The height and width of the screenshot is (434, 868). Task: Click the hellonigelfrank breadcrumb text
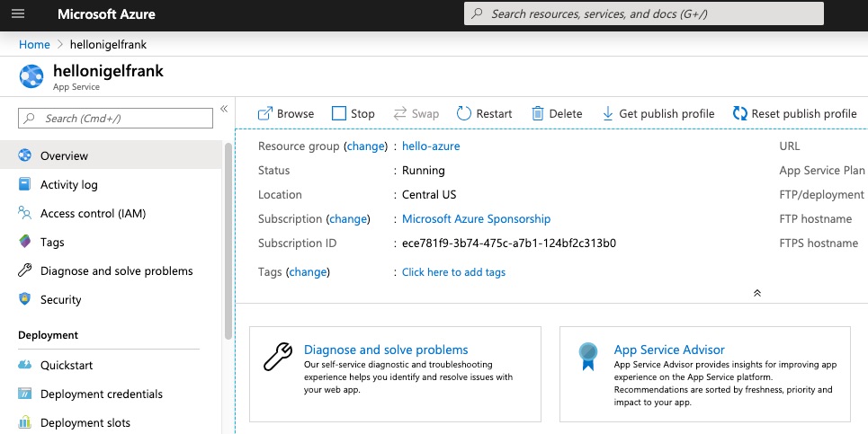click(x=108, y=45)
